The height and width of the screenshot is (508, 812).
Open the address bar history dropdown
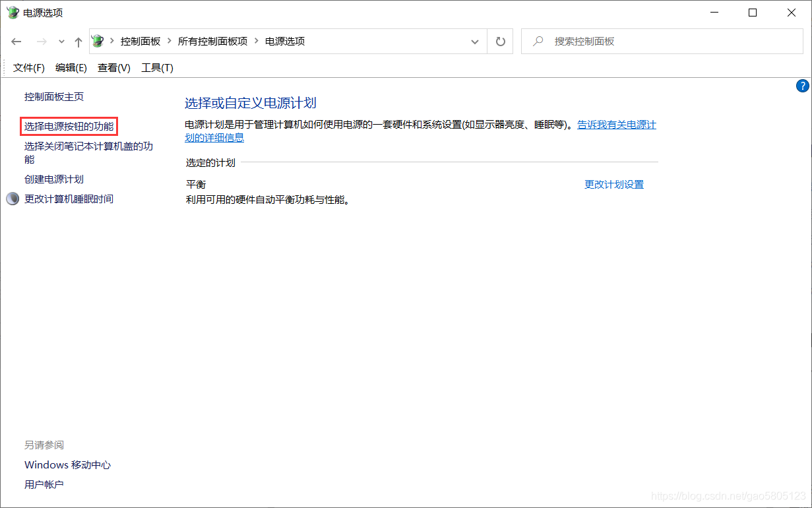click(474, 41)
